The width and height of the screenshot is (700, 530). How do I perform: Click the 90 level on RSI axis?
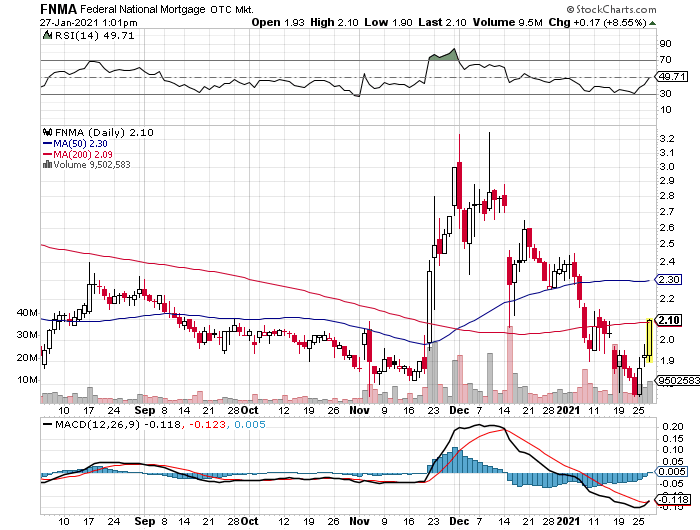click(665, 44)
